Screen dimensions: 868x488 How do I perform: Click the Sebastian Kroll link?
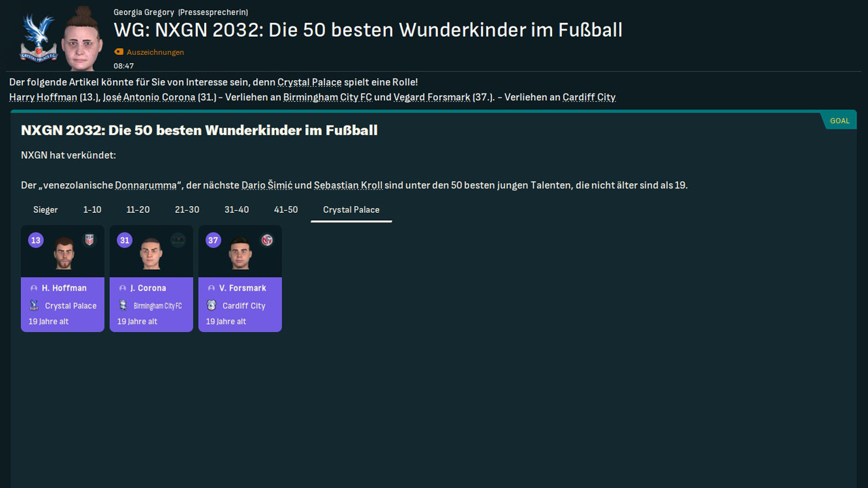(348, 185)
